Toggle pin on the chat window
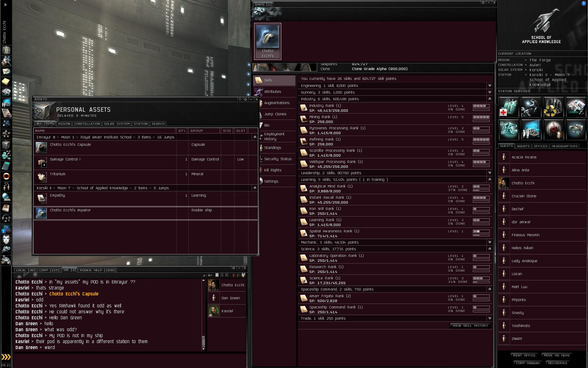This screenshot has width=588, height=368. (233, 268)
